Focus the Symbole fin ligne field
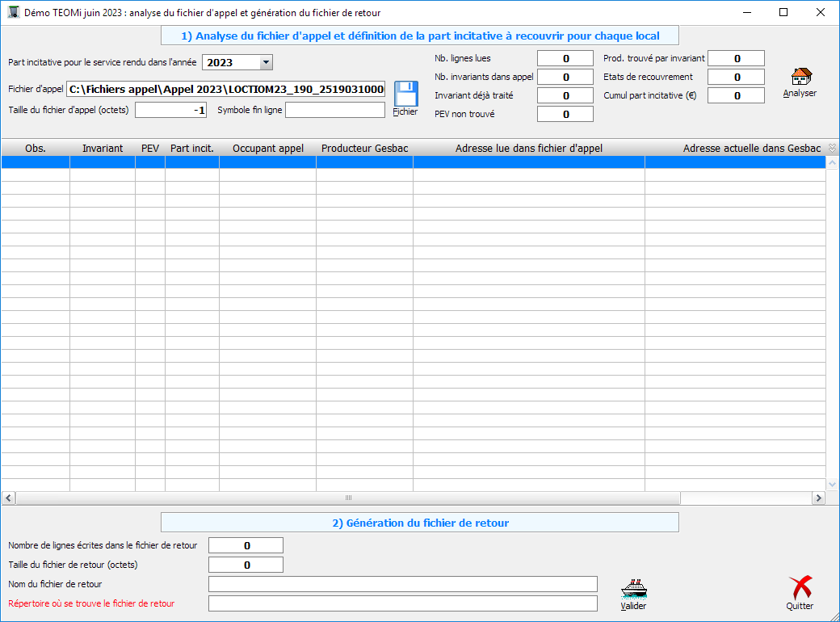The height and width of the screenshot is (622, 840). pos(334,110)
